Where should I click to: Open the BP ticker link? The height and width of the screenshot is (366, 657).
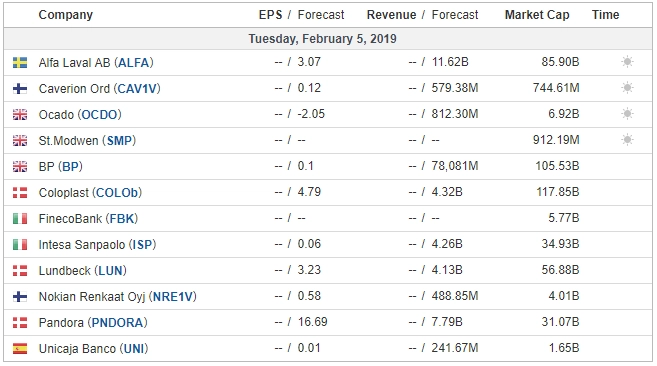70,167
